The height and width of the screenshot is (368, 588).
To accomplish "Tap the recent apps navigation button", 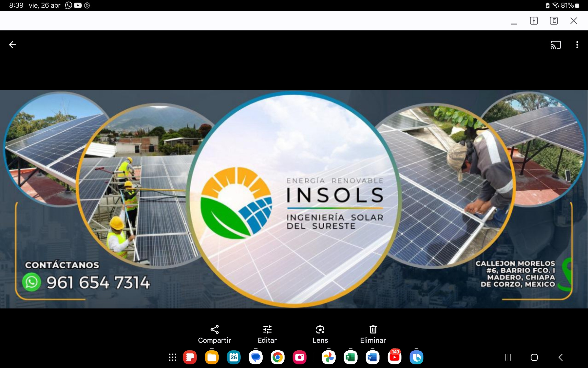I will coord(508,357).
